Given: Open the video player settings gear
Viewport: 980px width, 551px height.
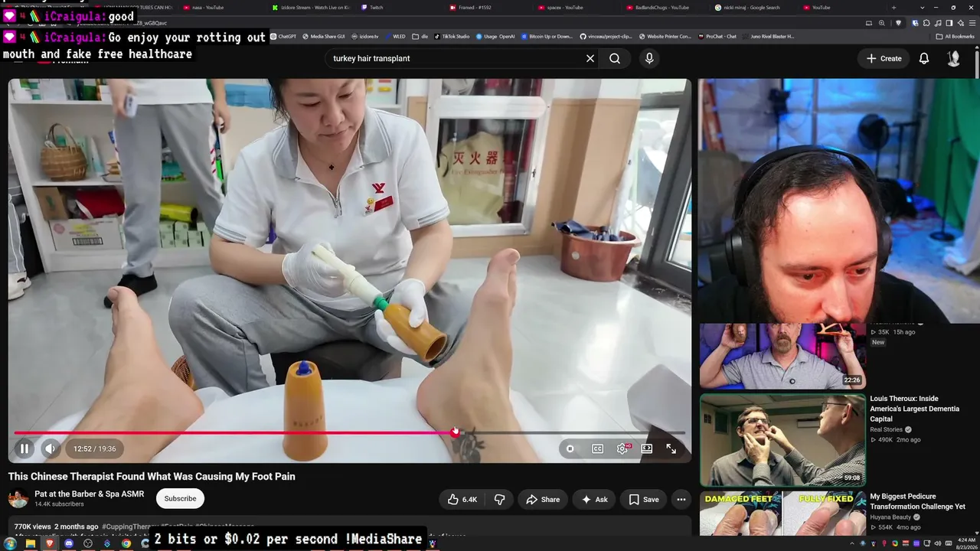Looking at the screenshot, I should [622, 448].
